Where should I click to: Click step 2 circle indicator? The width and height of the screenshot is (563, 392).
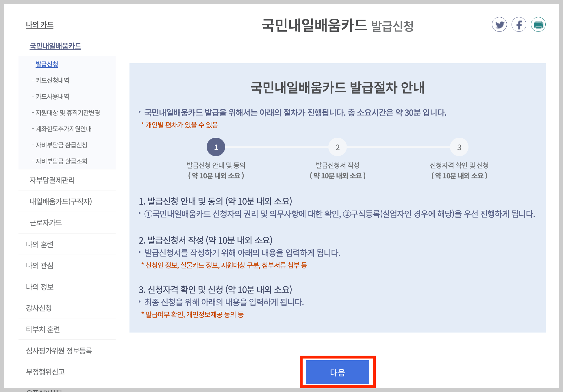pos(337,147)
